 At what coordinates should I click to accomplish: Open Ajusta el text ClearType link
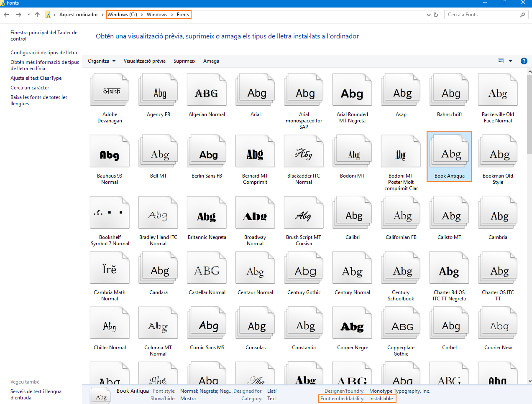36,78
